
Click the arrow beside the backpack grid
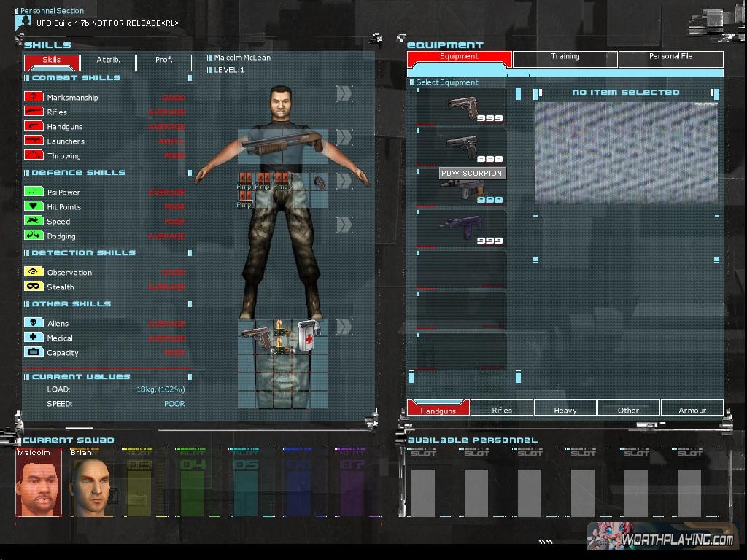coord(344,327)
